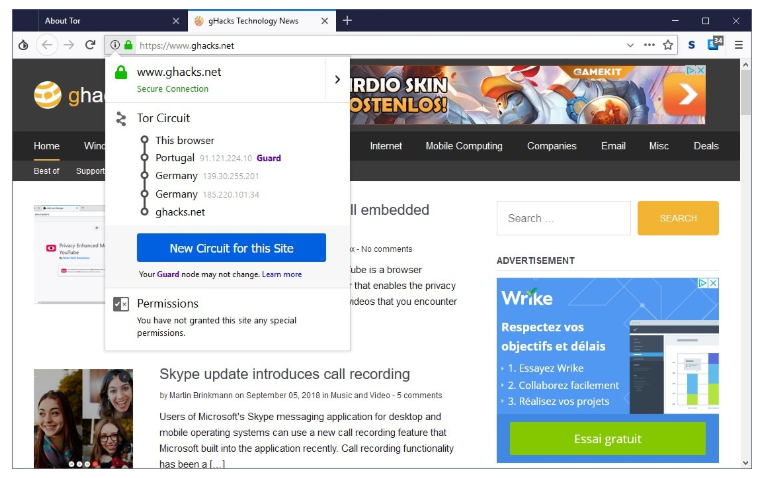Image resolution: width=760 pixels, height=478 pixels.
Task: Open the address bar history dropdown
Action: click(x=630, y=45)
